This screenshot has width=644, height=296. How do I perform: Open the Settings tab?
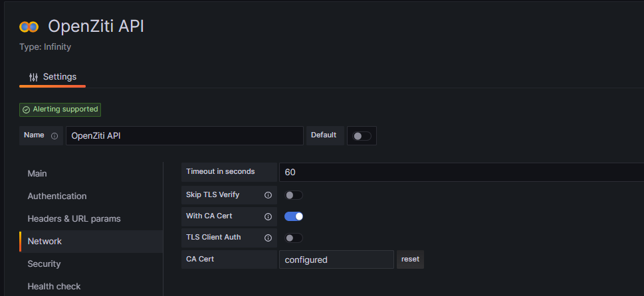click(53, 77)
